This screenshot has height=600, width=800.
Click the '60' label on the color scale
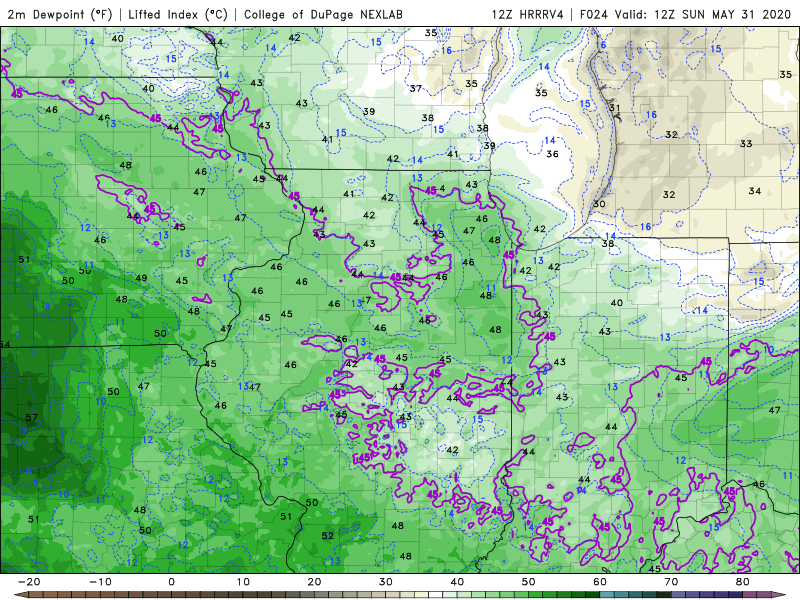(600, 582)
